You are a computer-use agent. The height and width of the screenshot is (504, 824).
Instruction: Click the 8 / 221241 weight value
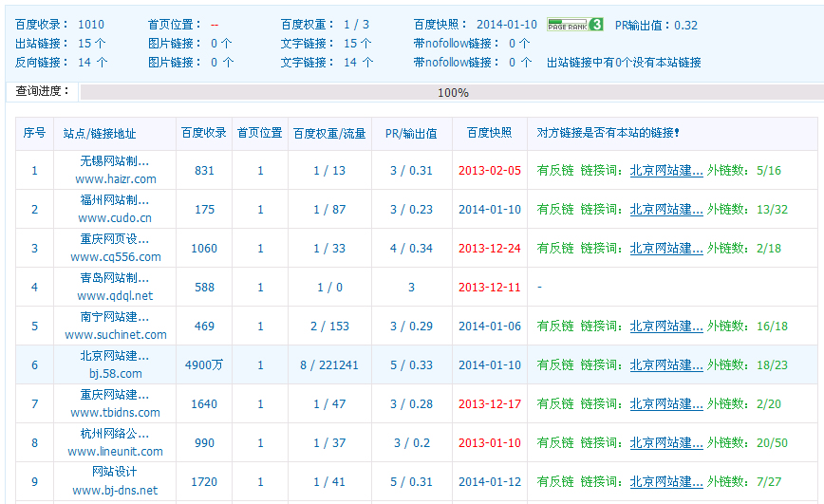click(x=329, y=365)
